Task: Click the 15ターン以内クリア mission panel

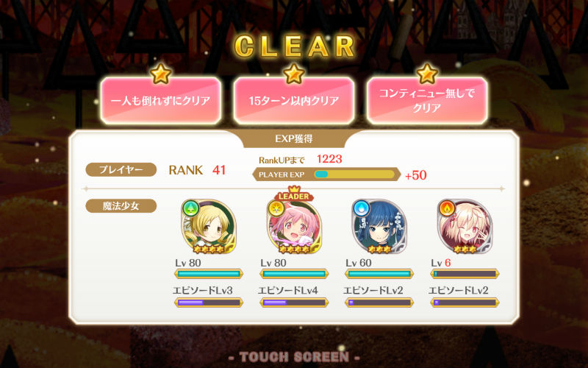Action: (x=294, y=101)
